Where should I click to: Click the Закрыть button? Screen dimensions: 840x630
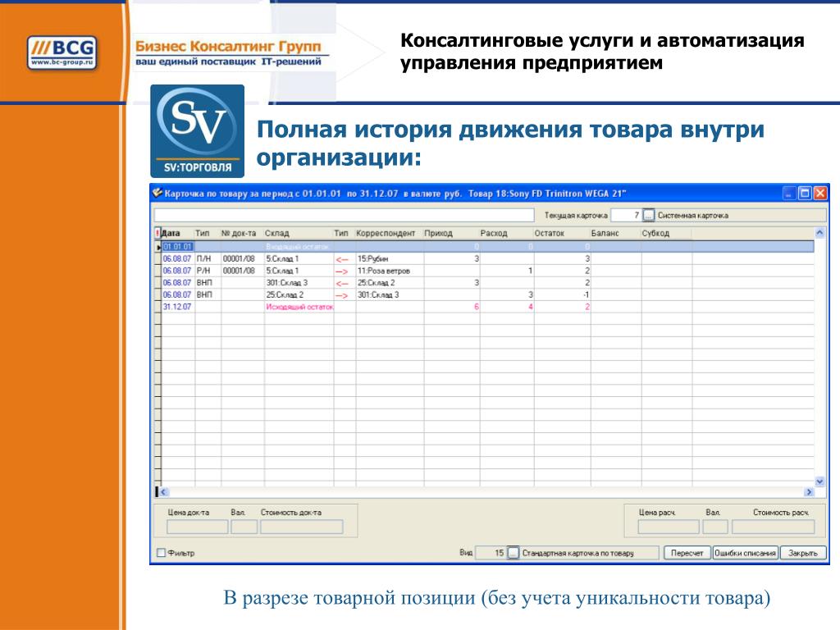pos(802,553)
